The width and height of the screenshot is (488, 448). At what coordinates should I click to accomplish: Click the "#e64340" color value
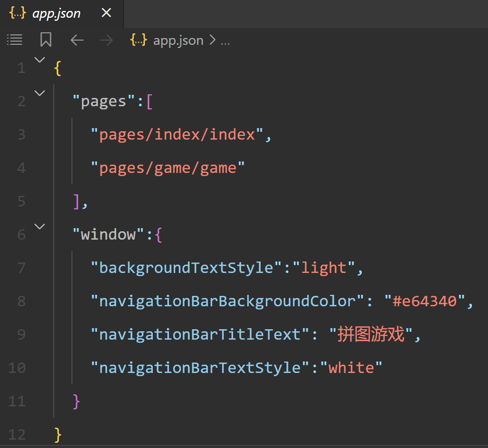click(x=424, y=301)
